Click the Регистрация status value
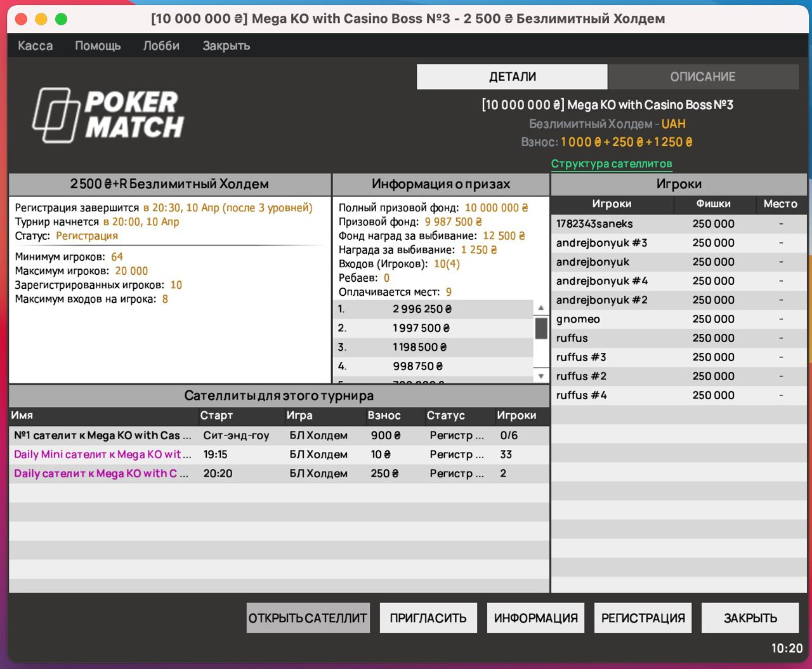812x669 pixels. (x=87, y=235)
